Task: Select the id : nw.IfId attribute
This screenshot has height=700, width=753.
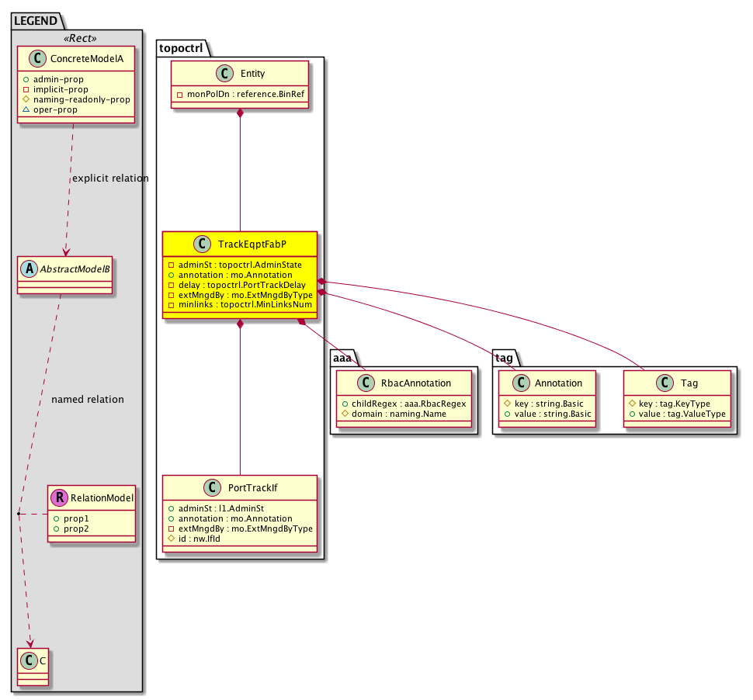Action: pyautogui.click(x=206, y=539)
